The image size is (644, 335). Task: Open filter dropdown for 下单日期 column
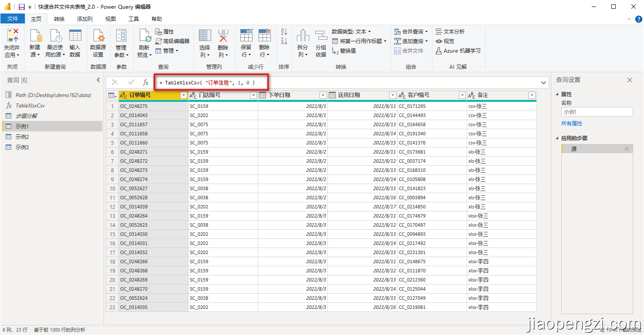[323, 95]
